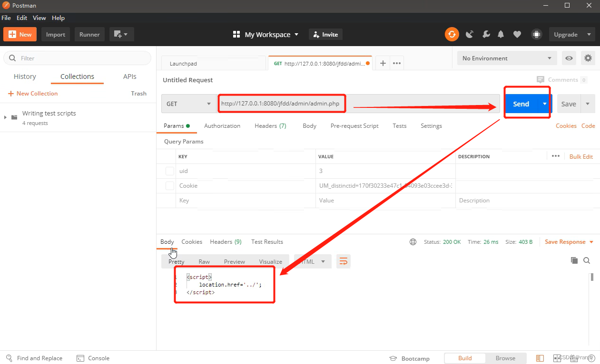This screenshot has height=364, width=600.
Task: Open the Send button dropdown arrow
Action: (x=544, y=104)
